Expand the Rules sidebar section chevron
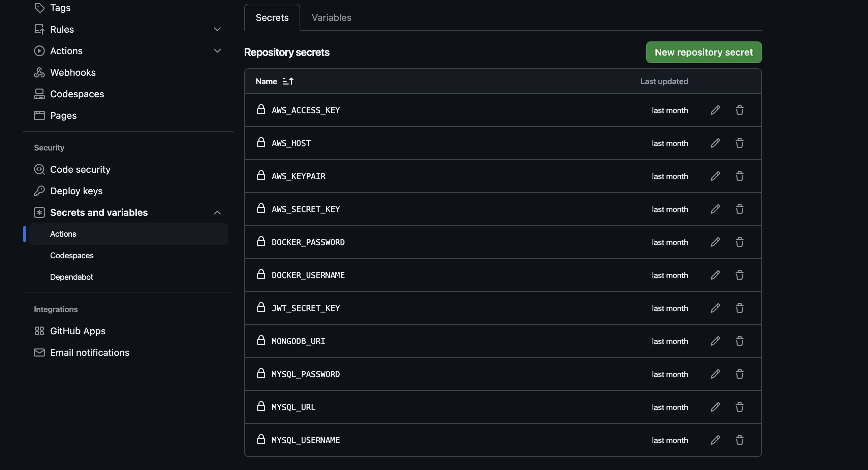 pyautogui.click(x=217, y=29)
